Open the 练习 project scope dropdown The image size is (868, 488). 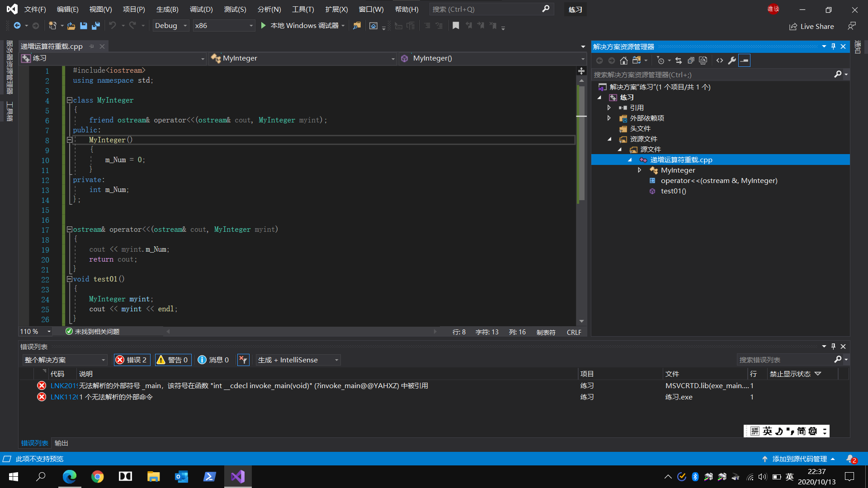113,58
